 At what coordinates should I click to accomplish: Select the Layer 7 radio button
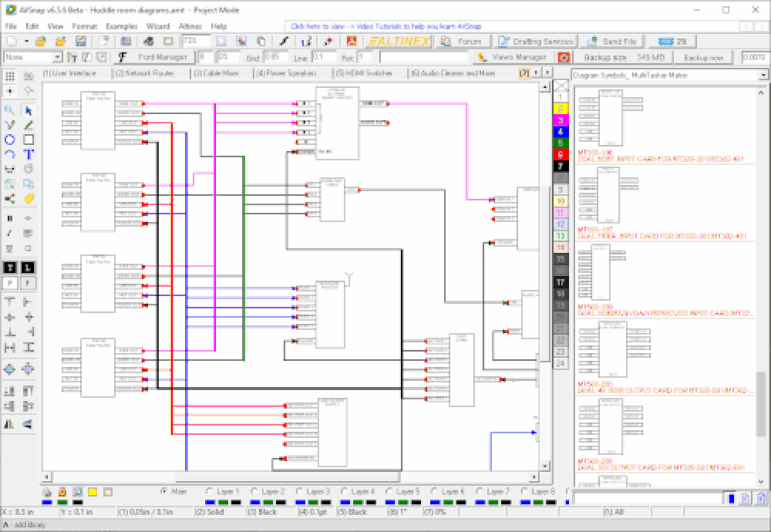(479, 490)
